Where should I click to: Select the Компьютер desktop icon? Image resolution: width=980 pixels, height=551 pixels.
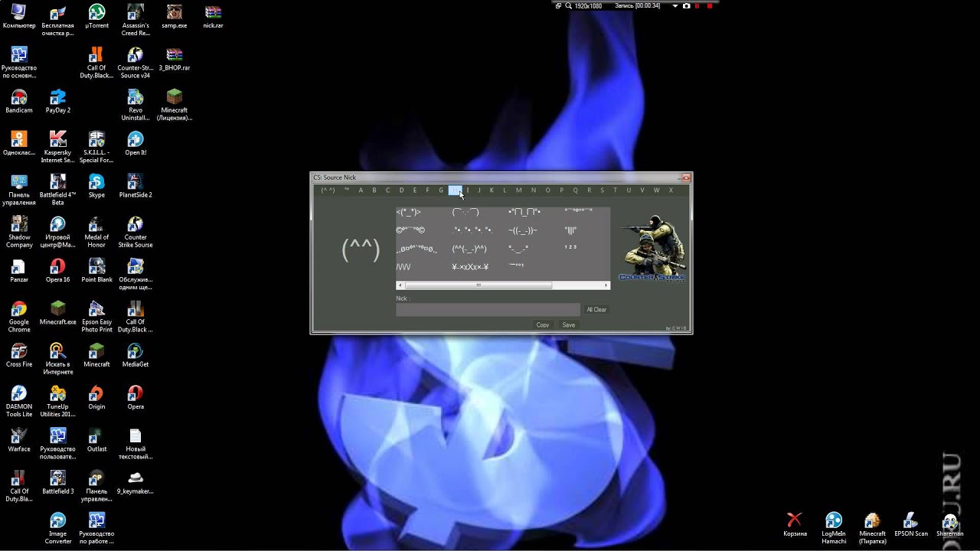(x=19, y=17)
